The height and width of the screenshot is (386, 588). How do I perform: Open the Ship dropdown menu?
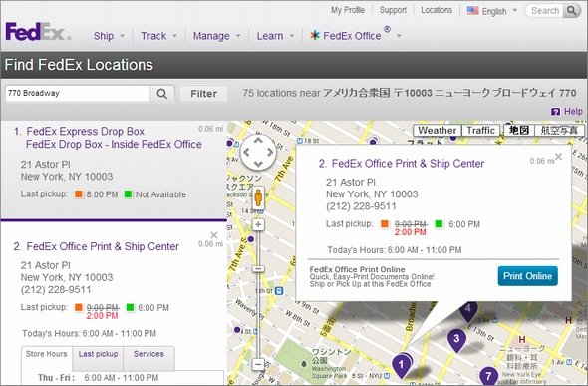(x=109, y=36)
